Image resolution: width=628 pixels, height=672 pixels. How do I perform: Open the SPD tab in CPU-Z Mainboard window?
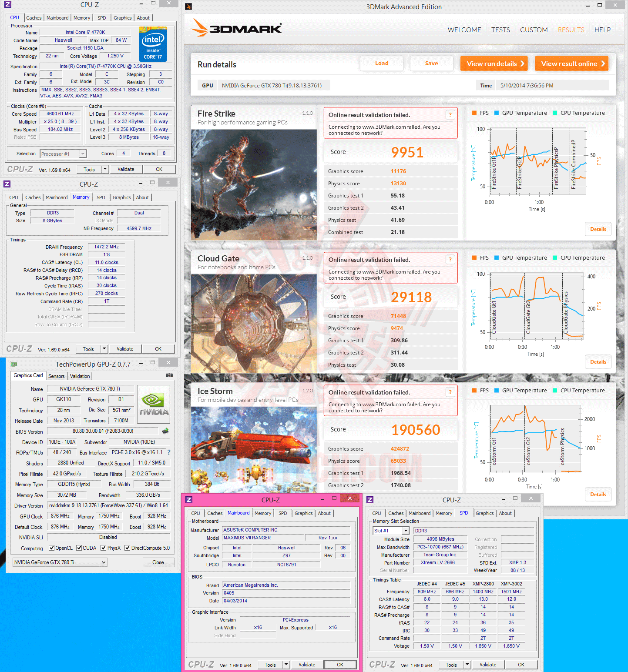282,513
